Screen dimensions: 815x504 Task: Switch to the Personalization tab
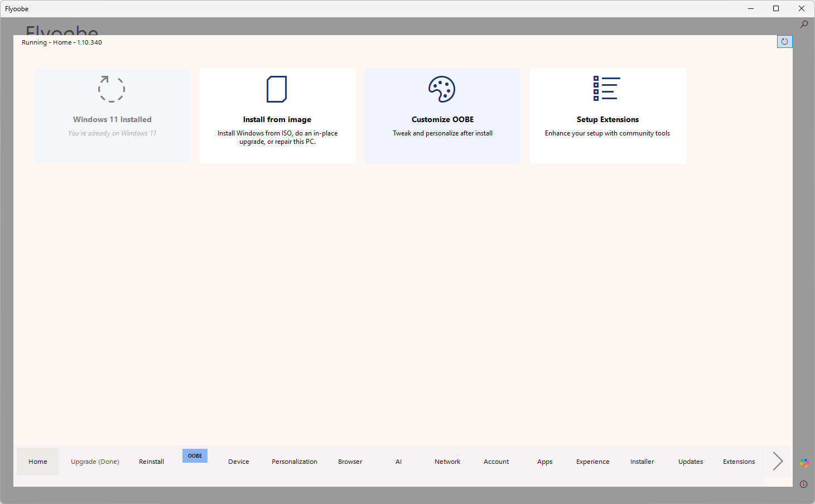click(x=295, y=462)
